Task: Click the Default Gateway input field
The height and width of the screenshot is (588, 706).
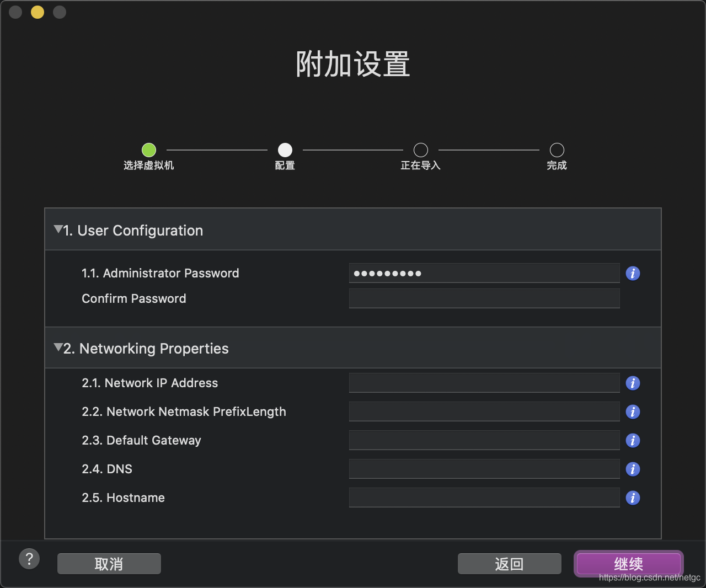Action: point(484,440)
